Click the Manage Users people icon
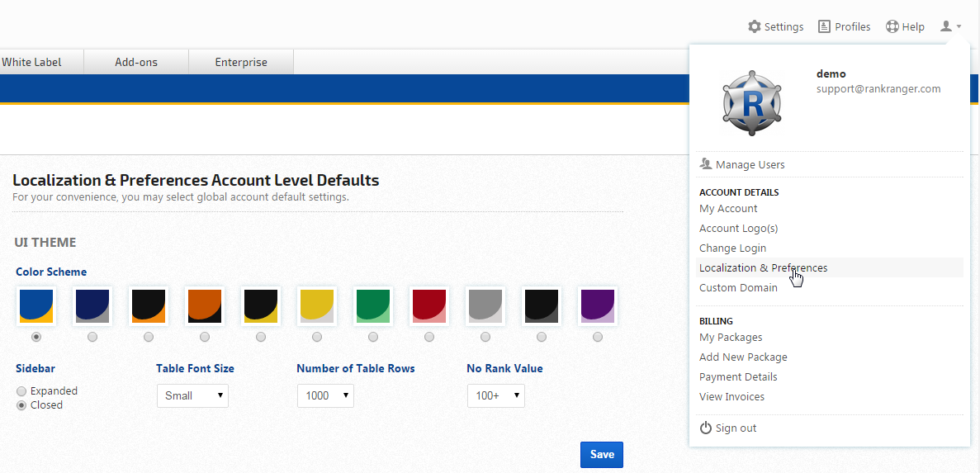The height and width of the screenshot is (473, 980). [706, 164]
